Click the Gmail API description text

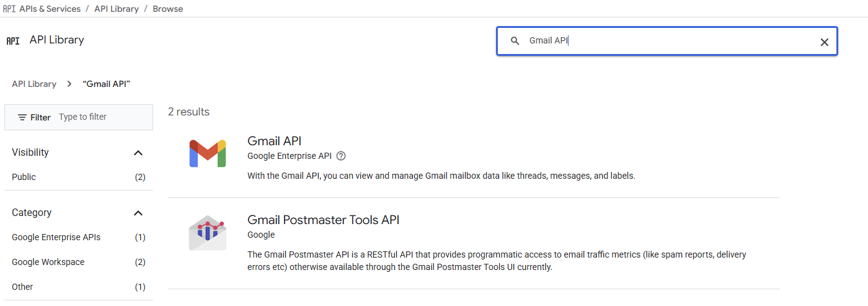tap(441, 176)
